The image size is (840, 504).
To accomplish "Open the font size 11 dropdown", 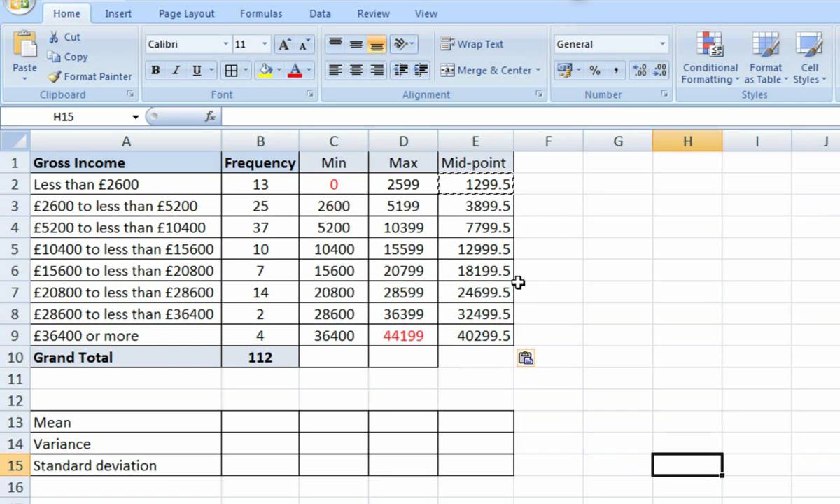I will 265,44.
